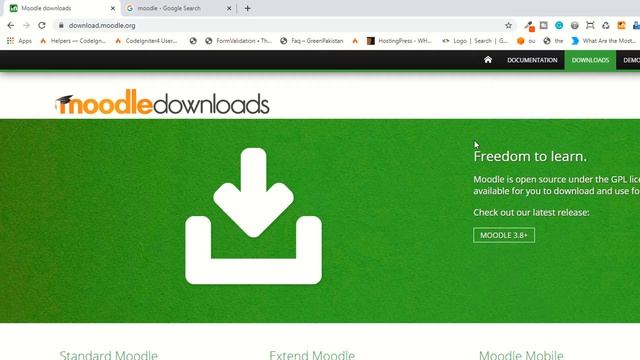Open the HostingPress - WH... bookmark

click(399, 41)
